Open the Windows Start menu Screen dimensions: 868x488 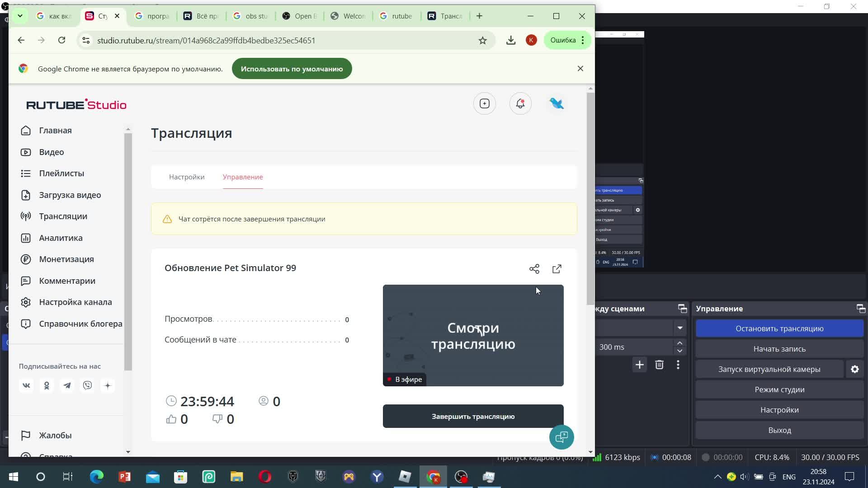point(13,477)
